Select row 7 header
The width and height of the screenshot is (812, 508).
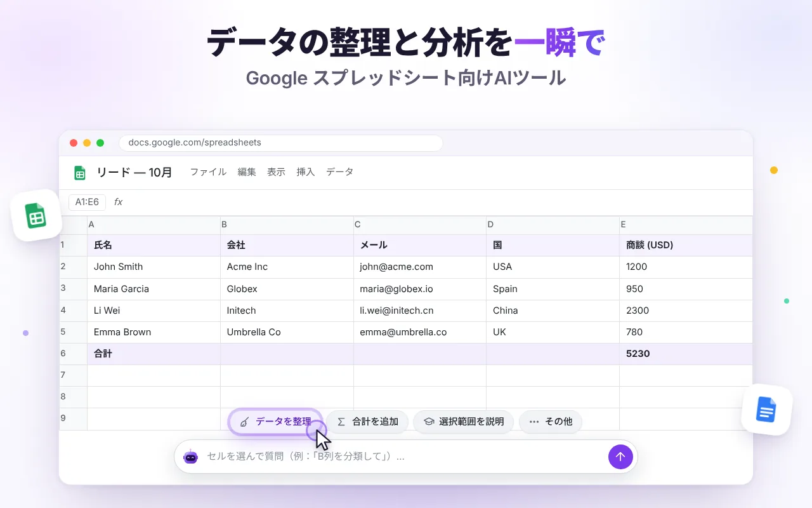[x=73, y=375]
